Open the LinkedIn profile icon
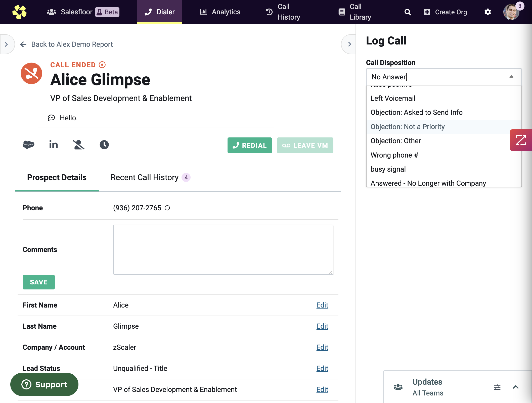Viewport: 532px width, 403px height. [54, 145]
